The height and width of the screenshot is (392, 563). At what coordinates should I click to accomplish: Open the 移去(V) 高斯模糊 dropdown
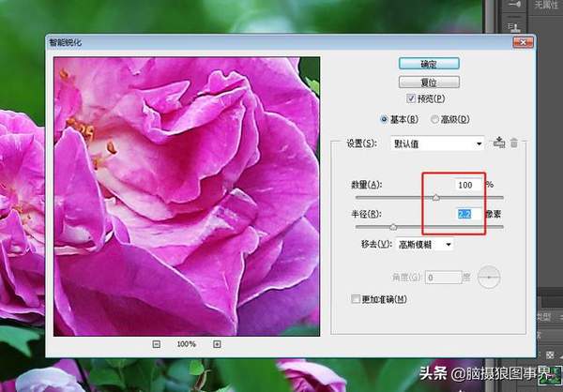[x=421, y=245]
